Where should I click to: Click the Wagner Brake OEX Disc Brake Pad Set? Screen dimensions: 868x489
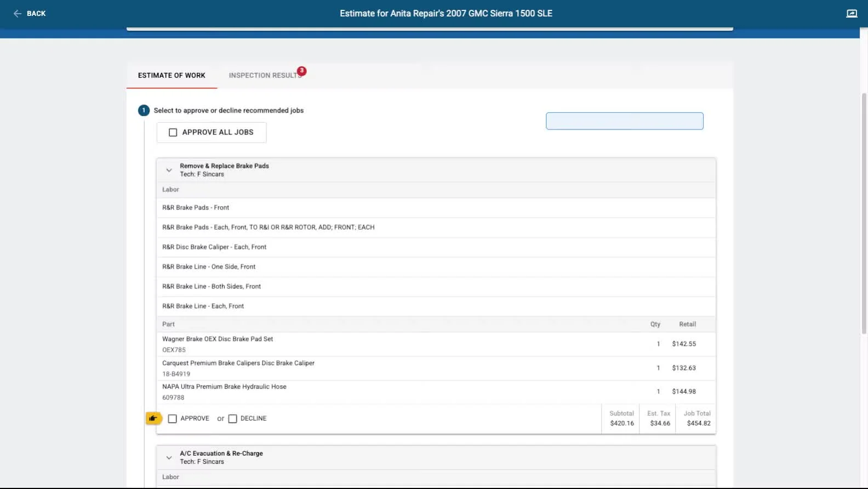[x=218, y=339]
